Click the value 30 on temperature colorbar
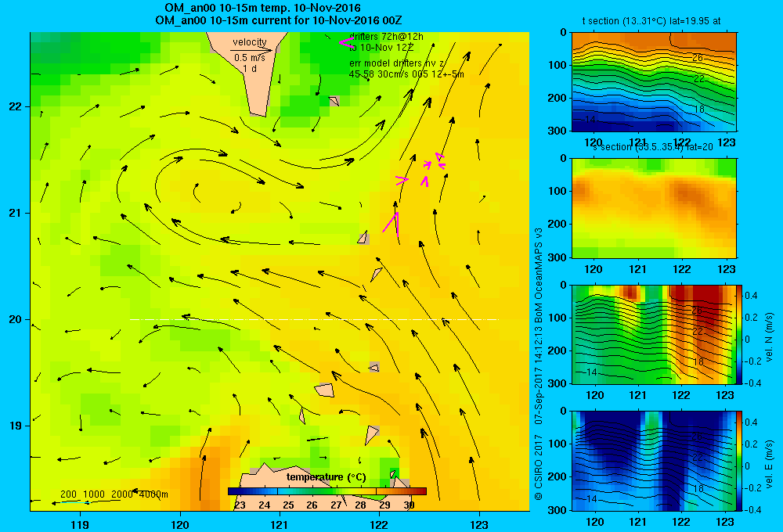Viewport: 783px width, 532px height. click(409, 505)
